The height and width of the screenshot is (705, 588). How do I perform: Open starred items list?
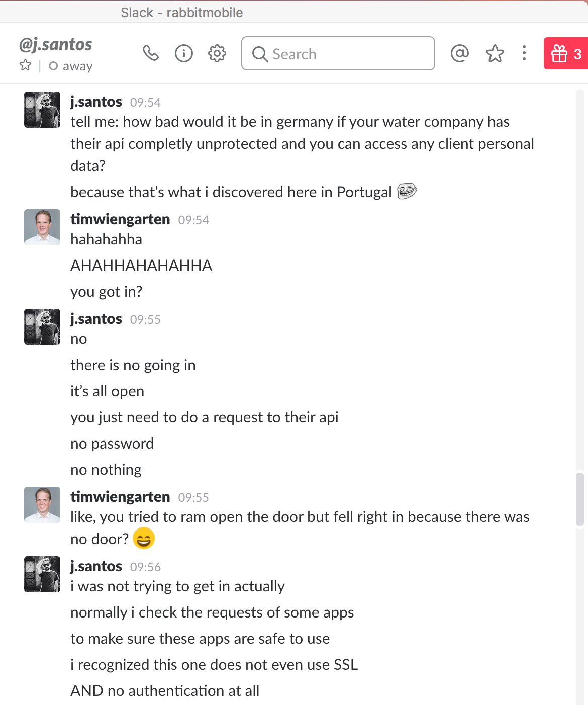click(495, 53)
